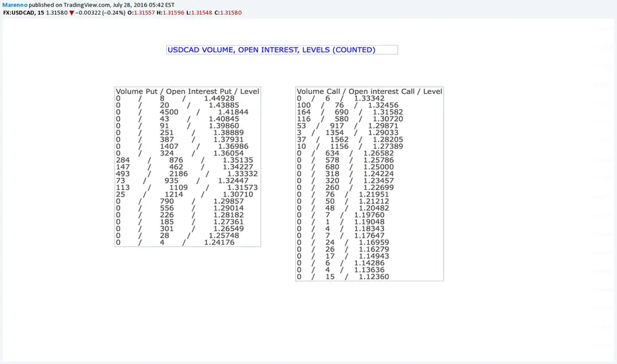The image size is (617, 364).
Task: Click the close price value C:1.31580
Action: coord(228,13)
